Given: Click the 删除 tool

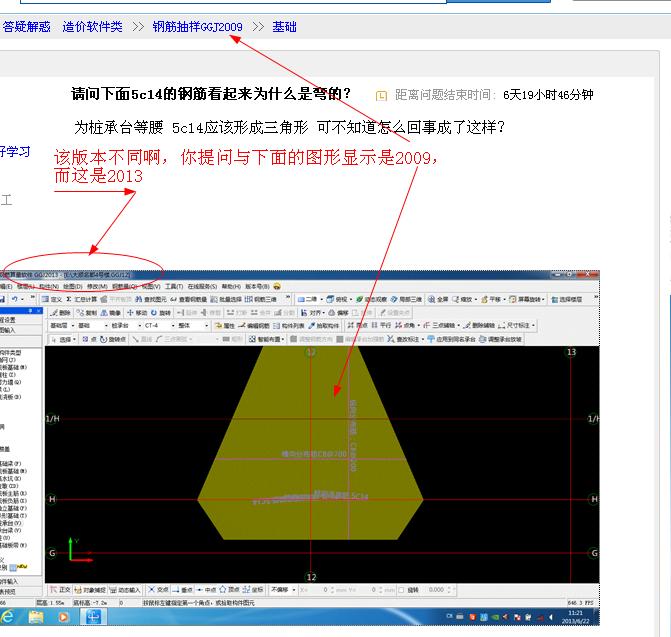Looking at the screenshot, I should 60,313.
